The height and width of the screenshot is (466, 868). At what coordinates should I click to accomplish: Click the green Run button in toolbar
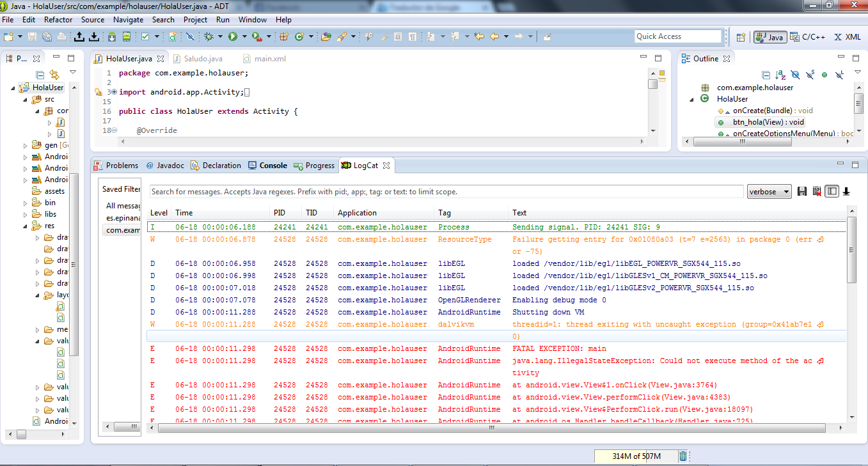pyautogui.click(x=232, y=36)
